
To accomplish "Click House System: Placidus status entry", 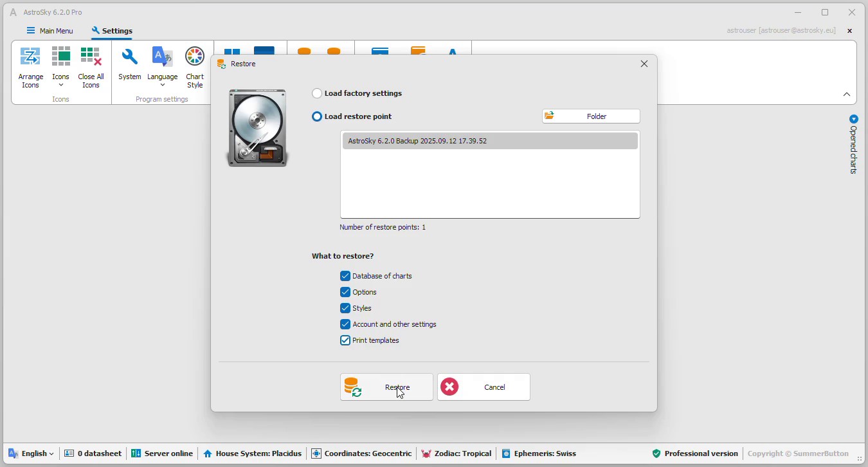I will [252, 453].
